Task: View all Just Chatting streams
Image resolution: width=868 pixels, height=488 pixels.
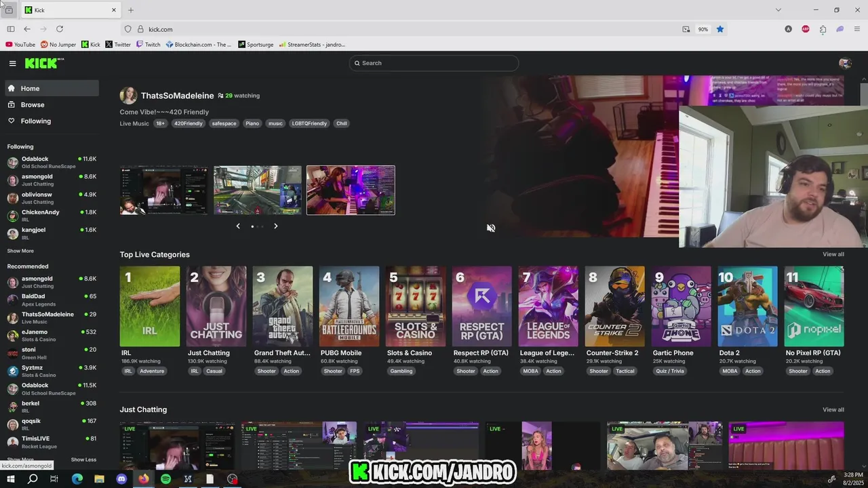Action: [833, 409]
